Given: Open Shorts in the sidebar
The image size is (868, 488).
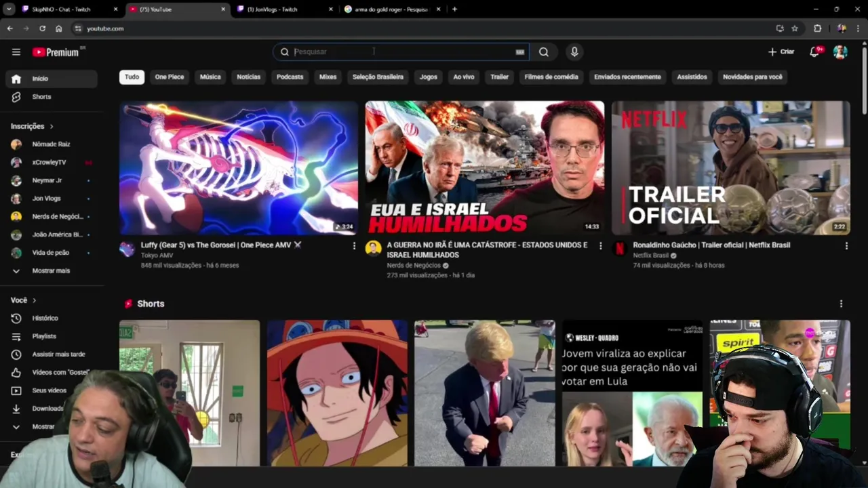Looking at the screenshot, I should pos(52,97).
